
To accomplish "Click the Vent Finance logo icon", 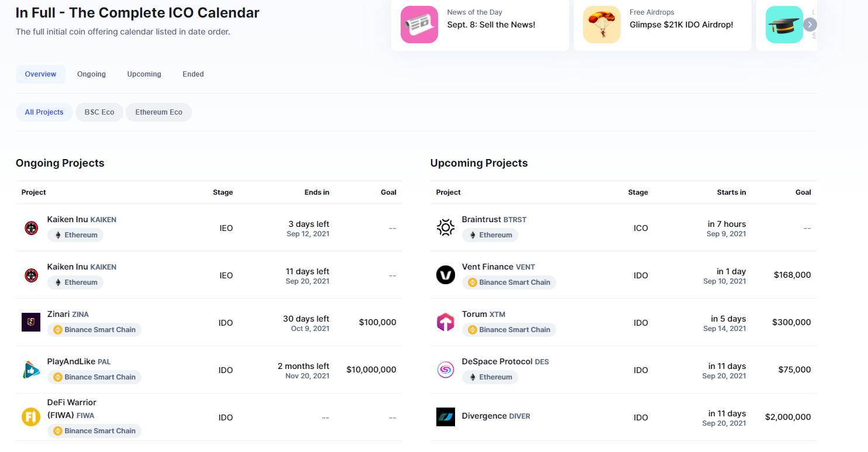I will [x=446, y=275].
